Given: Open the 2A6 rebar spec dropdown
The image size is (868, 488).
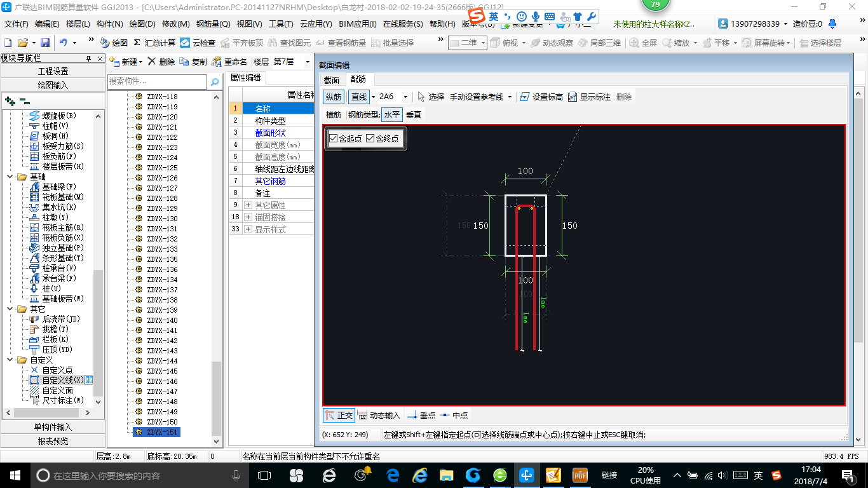Looking at the screenshot, I should 406,97.
